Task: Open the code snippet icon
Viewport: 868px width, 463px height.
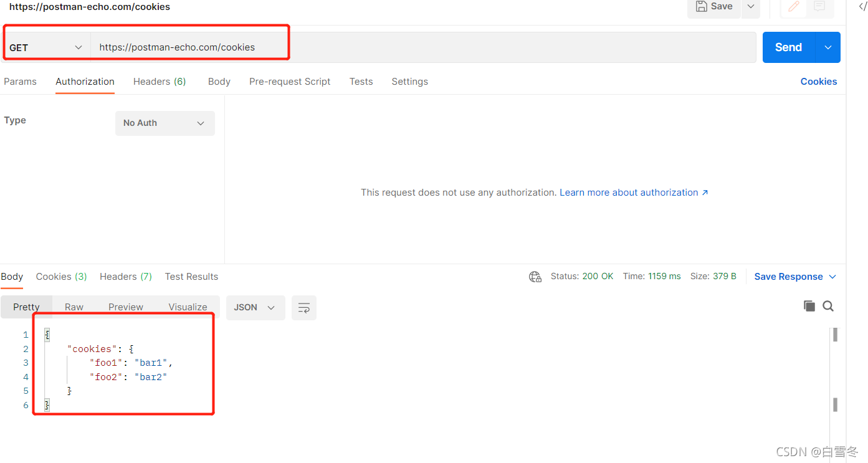Action: [x=862, y=6]
